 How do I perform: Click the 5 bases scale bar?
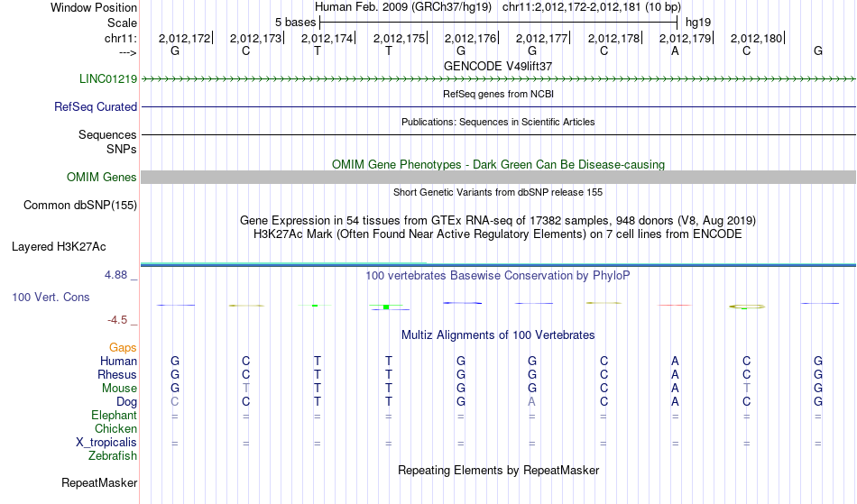(499, 23)
